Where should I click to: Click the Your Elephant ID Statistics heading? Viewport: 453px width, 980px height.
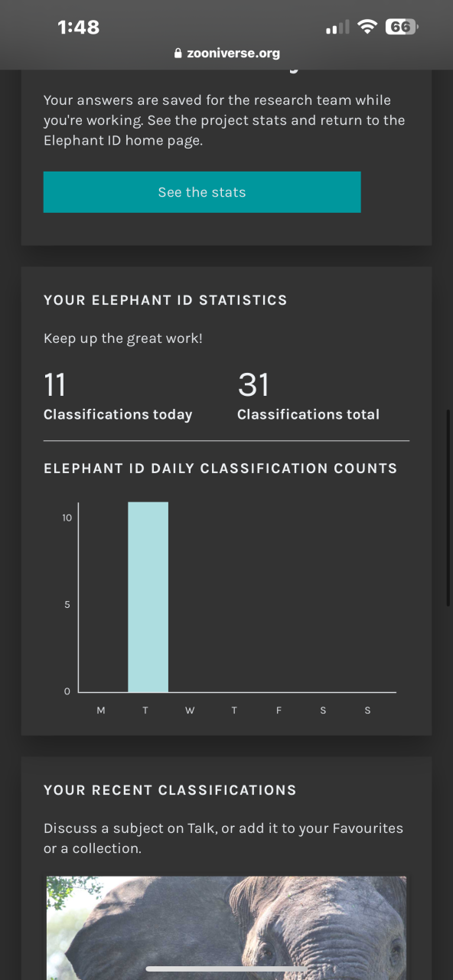coord(165,300)
